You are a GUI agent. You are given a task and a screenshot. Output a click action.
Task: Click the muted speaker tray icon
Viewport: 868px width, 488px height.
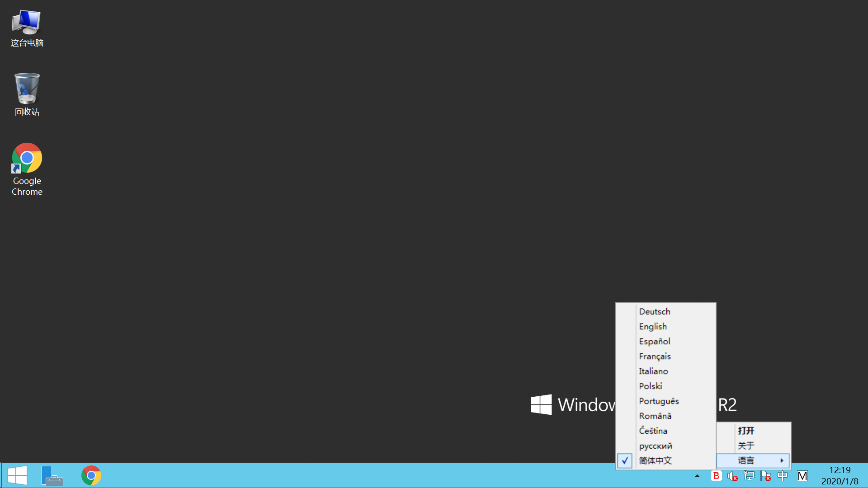click(732, 476)
